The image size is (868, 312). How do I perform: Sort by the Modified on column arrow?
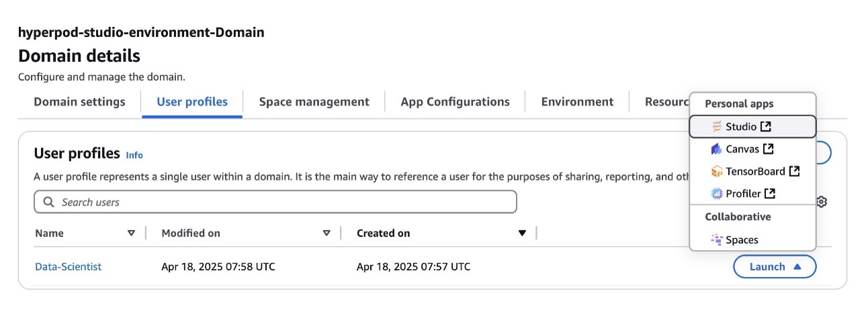coord(327,233)
